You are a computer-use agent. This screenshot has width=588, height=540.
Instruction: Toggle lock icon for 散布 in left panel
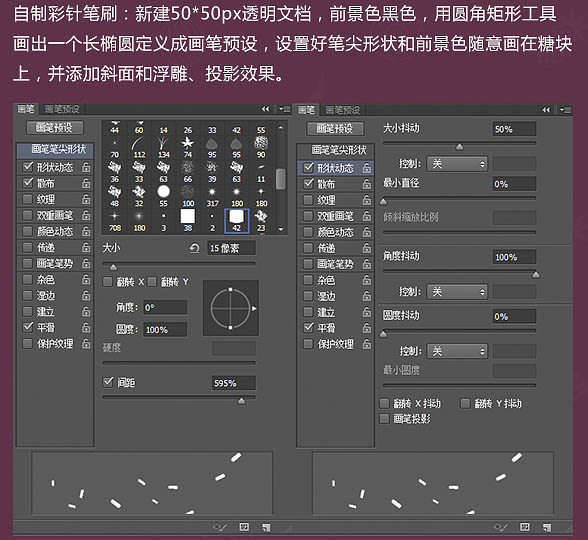(86, 183)
